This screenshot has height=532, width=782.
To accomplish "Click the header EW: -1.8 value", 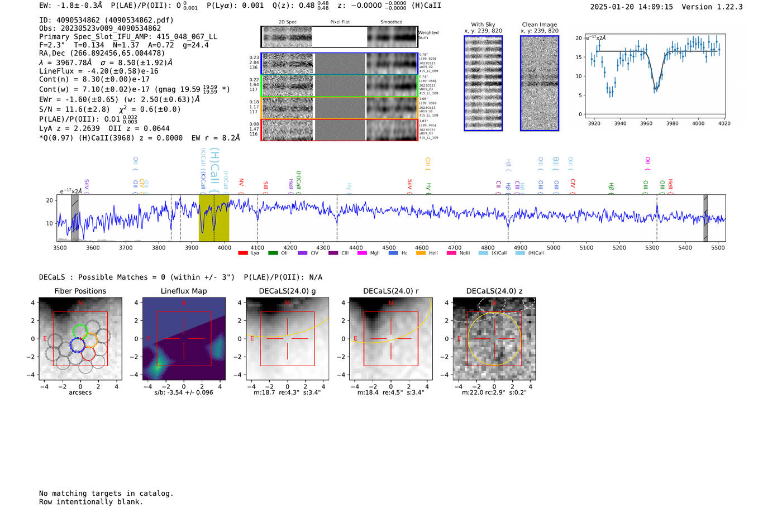I will 71,6.
